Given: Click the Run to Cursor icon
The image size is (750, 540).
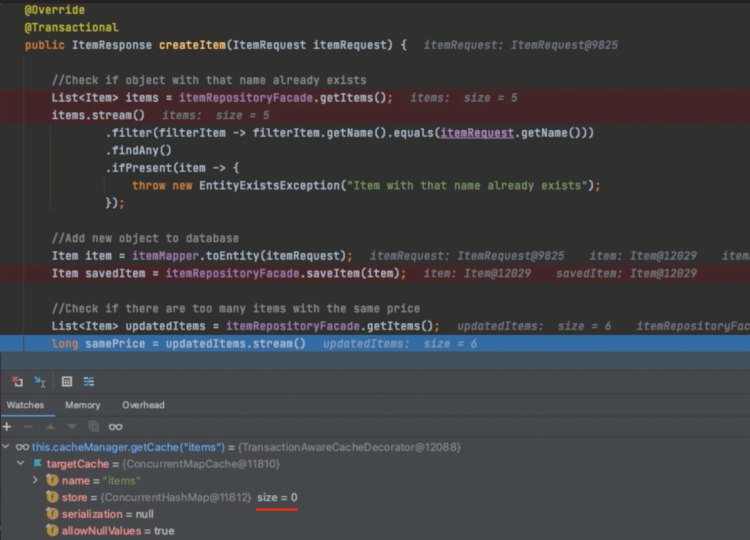Looking at the screenshot, I should coord(41,381).
